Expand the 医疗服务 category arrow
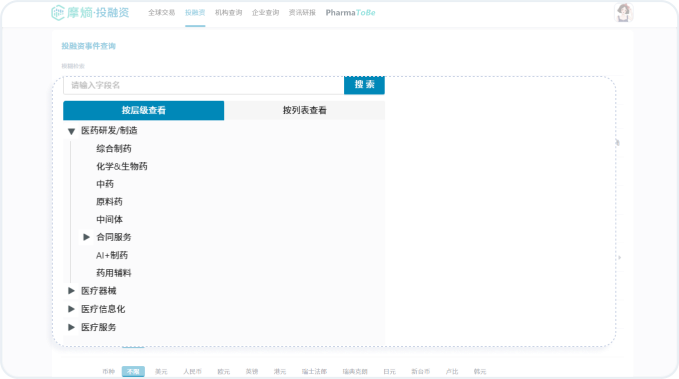The height and width of the screenshot is (379, 679). [x=71, y=327]
